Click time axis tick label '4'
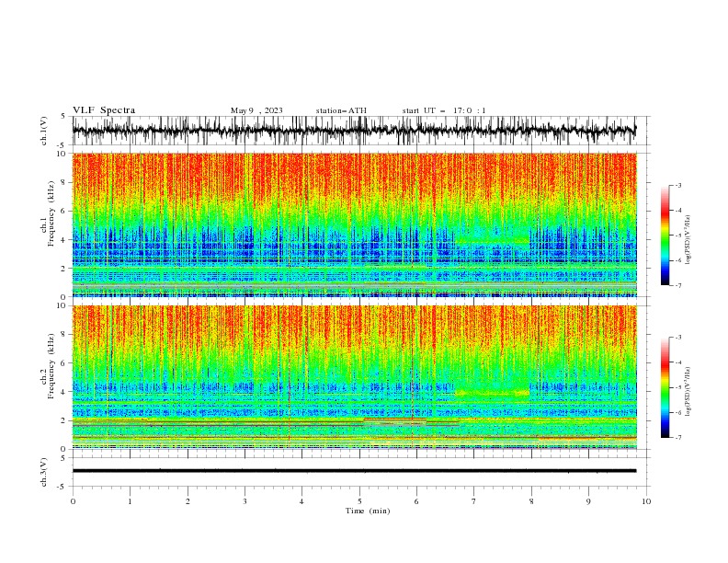 [301, 501]
